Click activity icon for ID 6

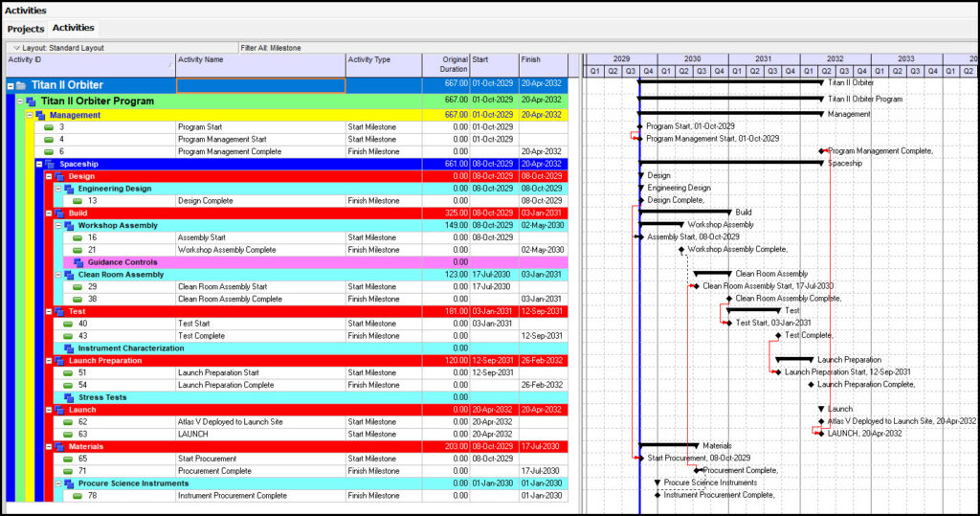(49, 151)
